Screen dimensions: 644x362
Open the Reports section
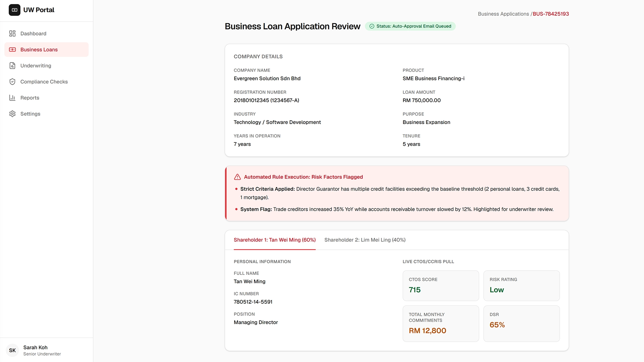tap(47, 98)
